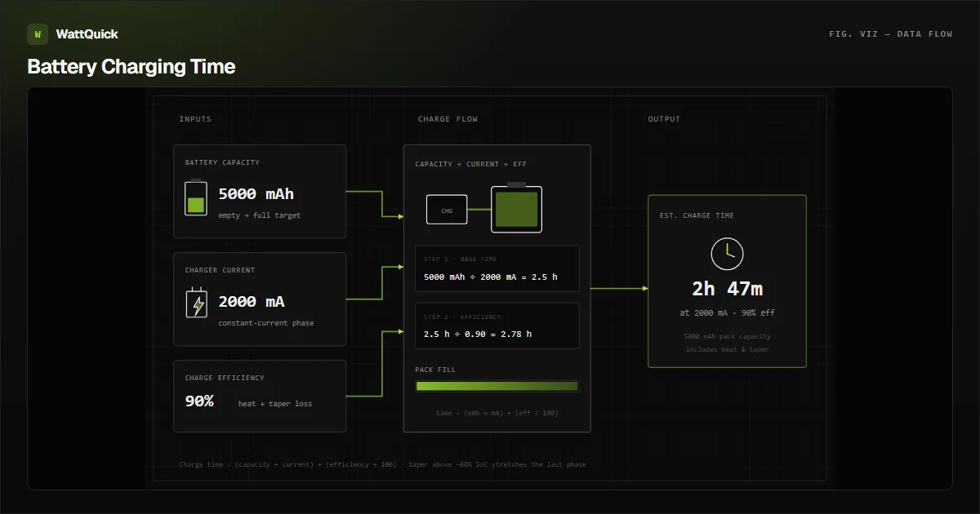Click the battery capacity icon
Viewport: 980px width, 514px height.
(x=196, y=197)
